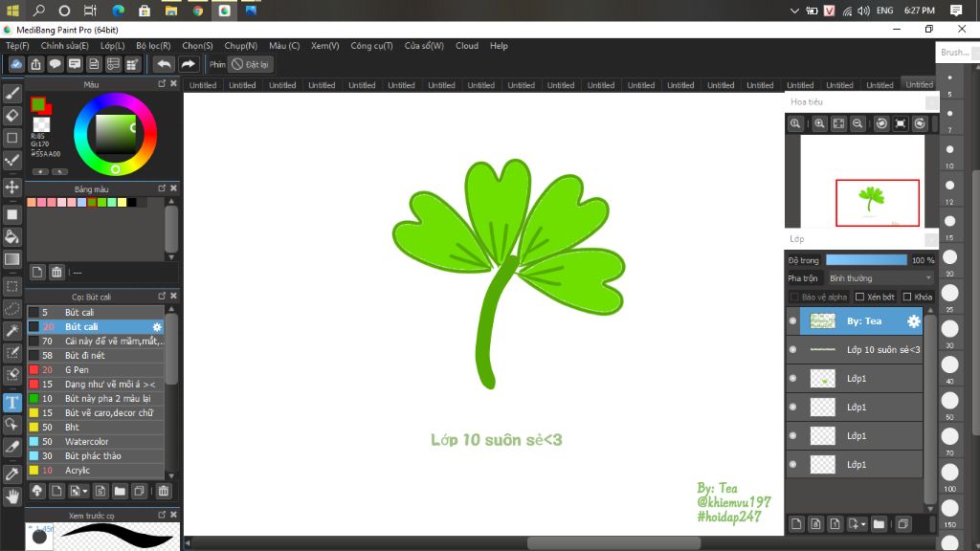Open the By: Tea layer settings gear
980x551 pixels.
913,321
